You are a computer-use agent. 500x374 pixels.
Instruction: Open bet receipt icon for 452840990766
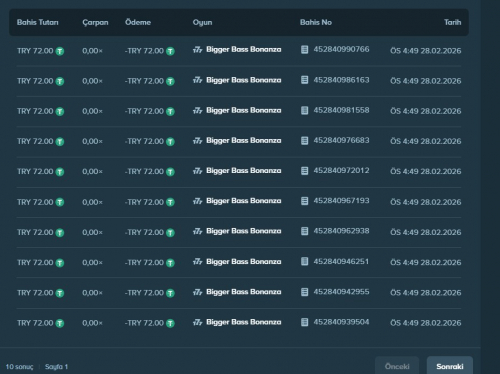pyautogui.click(x=304, y=50)
